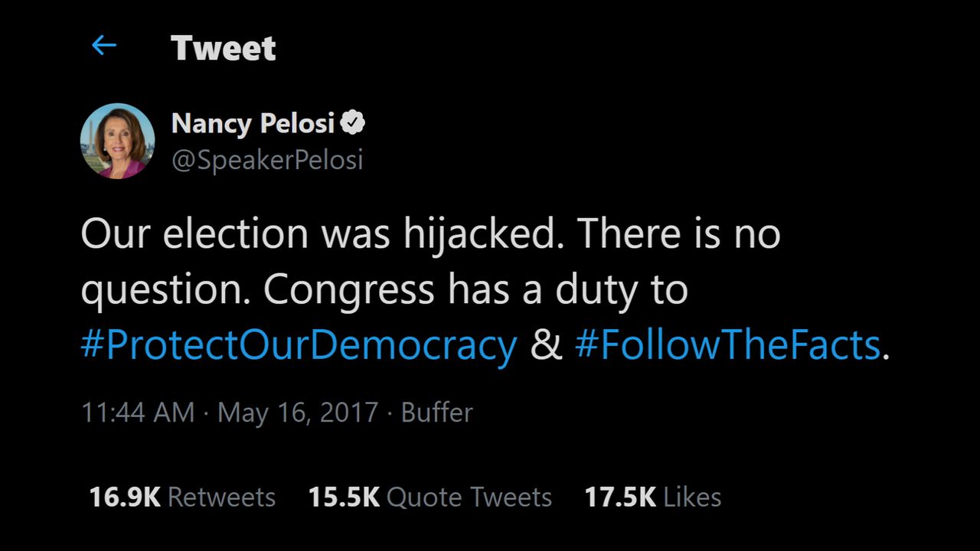This screenshot has height=551, width=980.
Task: Open the Nancy Pelosi display name
Action: coord(253,122)
